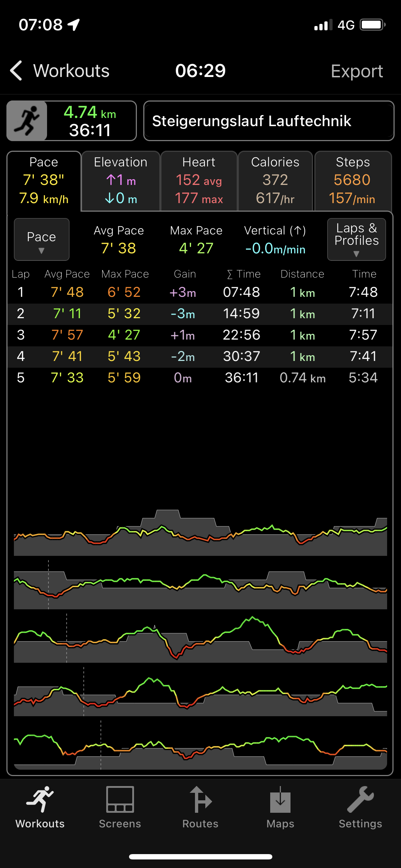Open the Maps download icon

(280, 800)
